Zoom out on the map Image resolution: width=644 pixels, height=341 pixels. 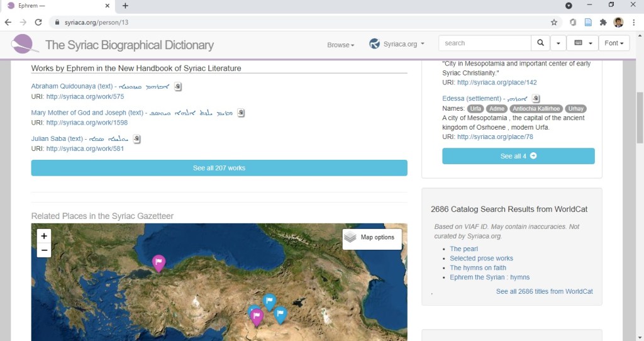[44, 250]
